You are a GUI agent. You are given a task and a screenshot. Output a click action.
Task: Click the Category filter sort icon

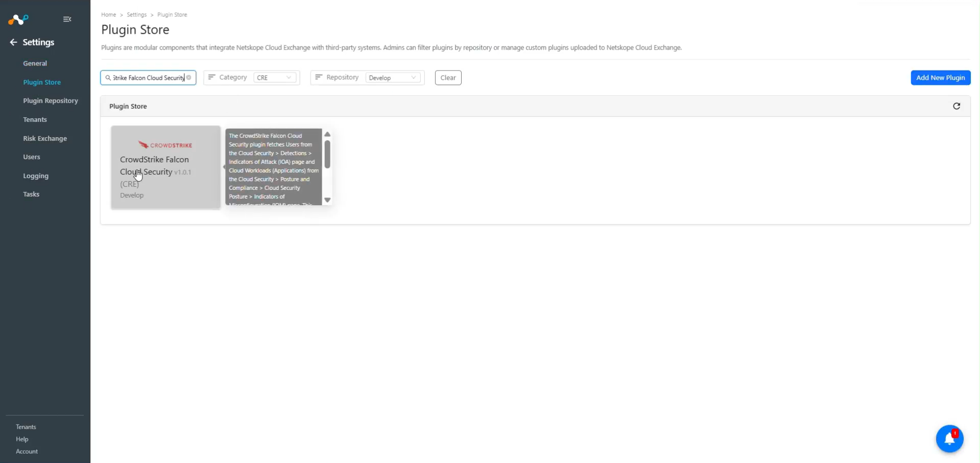[211, 77]
